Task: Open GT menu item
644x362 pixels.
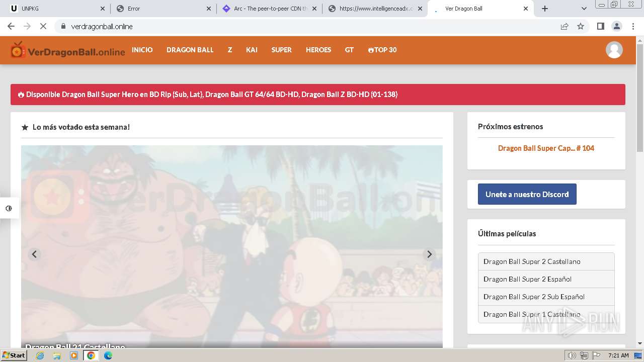Action: [x=349, y=50]
